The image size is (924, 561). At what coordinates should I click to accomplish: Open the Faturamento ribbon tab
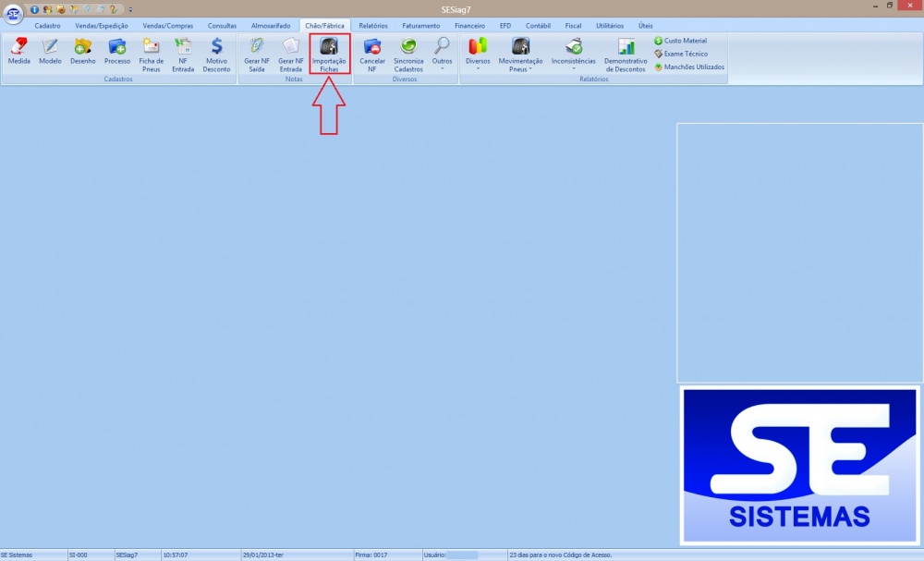420,26
